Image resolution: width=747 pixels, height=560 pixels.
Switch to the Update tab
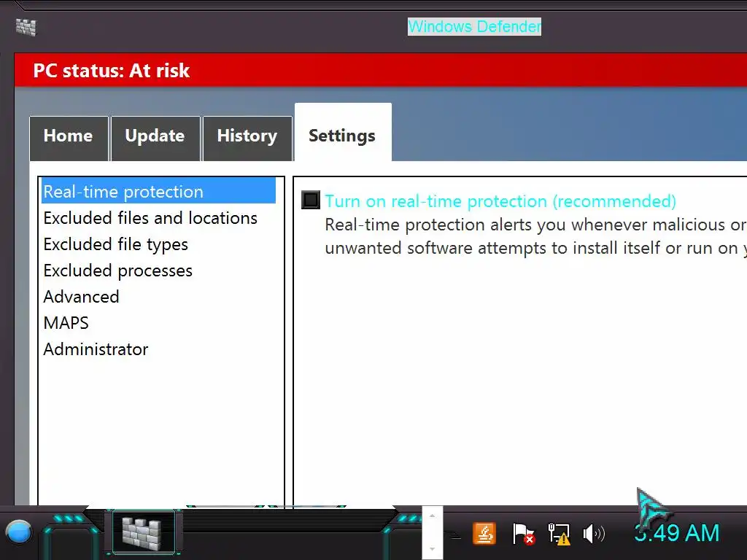(155, 138)
